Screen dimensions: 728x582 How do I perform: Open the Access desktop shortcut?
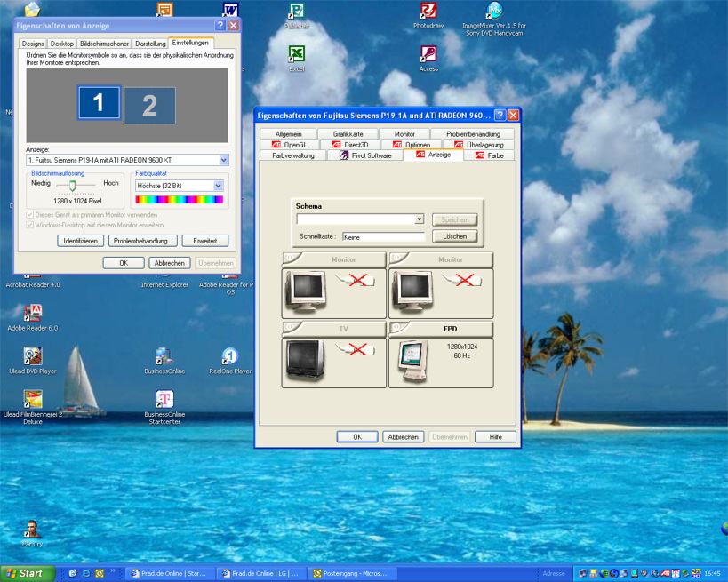428,55
